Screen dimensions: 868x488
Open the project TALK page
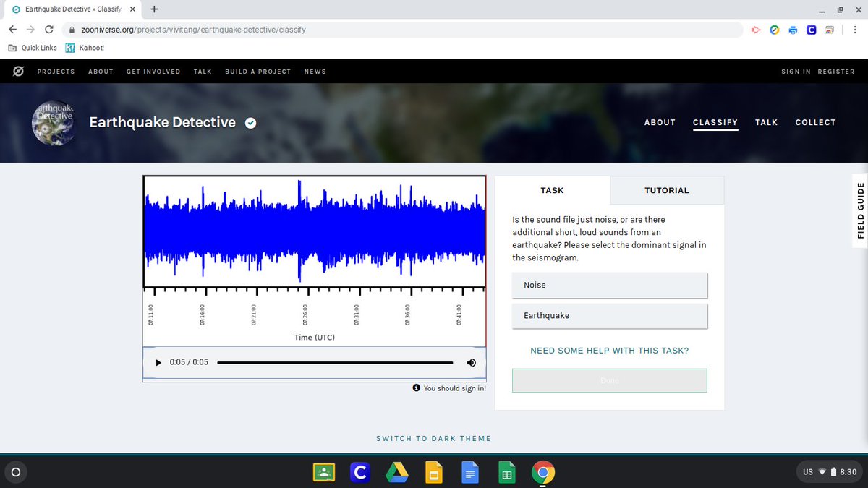pos(766,122)
